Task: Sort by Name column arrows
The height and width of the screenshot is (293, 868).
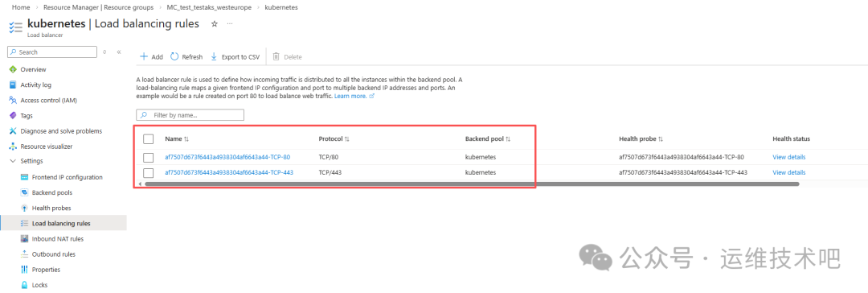Action: (186, 138)
